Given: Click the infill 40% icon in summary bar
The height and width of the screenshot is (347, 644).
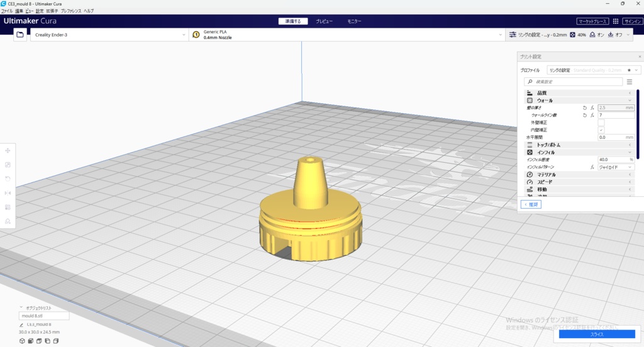Looking at the screenshot, I should click(572, 35).
